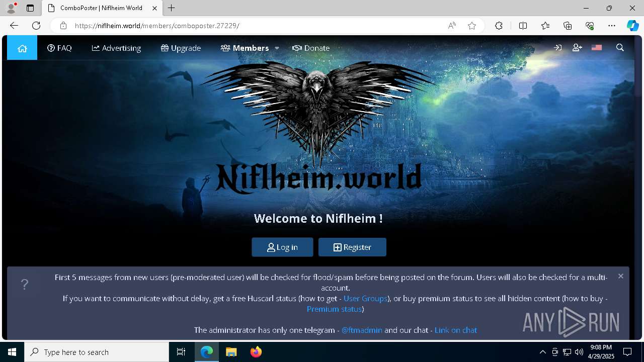The width and height of the screenshot is (644, 362).
Task: Open the forum search icon
Action: point(620,48)
